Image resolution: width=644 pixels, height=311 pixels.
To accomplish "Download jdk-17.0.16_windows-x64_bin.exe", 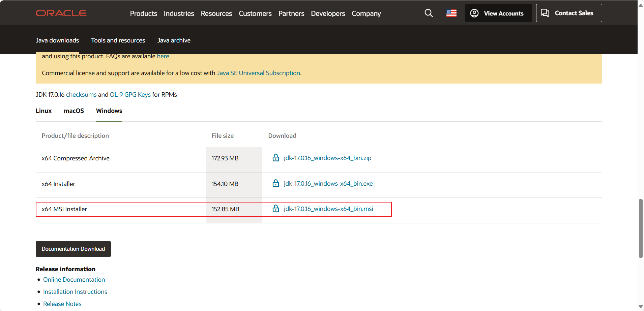I will (328, 184).
